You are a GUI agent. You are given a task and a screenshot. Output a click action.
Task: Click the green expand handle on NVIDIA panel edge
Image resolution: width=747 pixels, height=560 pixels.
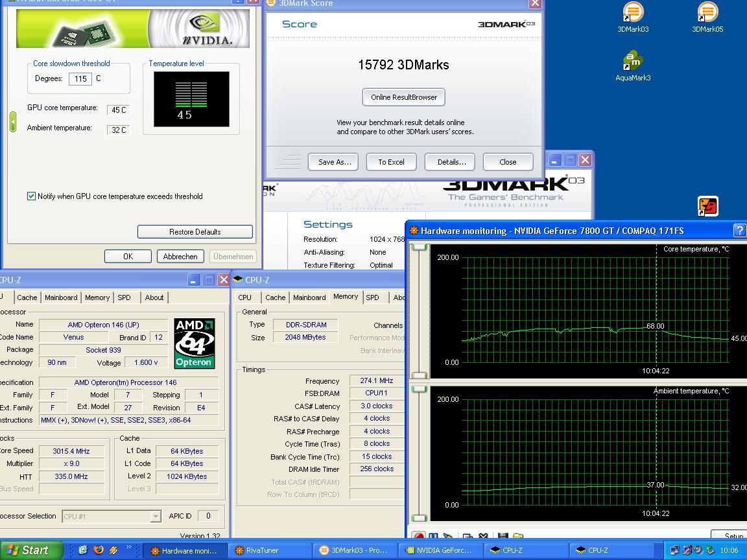click(x=13, y=121)
